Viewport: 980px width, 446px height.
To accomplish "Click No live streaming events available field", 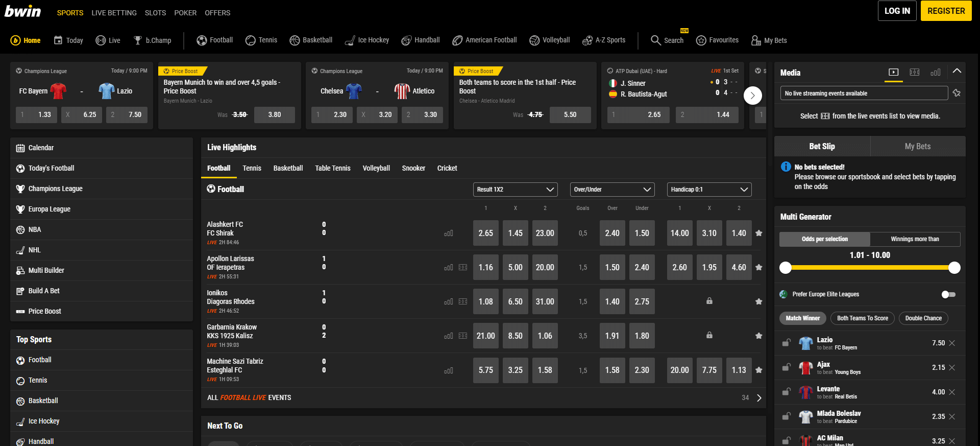I will click(x=864, y=93).
